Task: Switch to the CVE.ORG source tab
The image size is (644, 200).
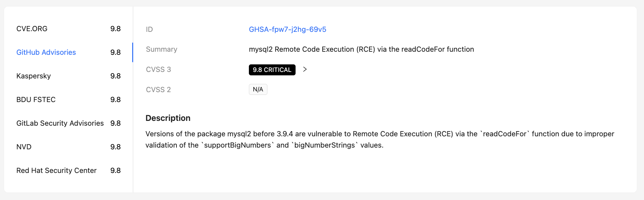Action: (x=32, y=29)
